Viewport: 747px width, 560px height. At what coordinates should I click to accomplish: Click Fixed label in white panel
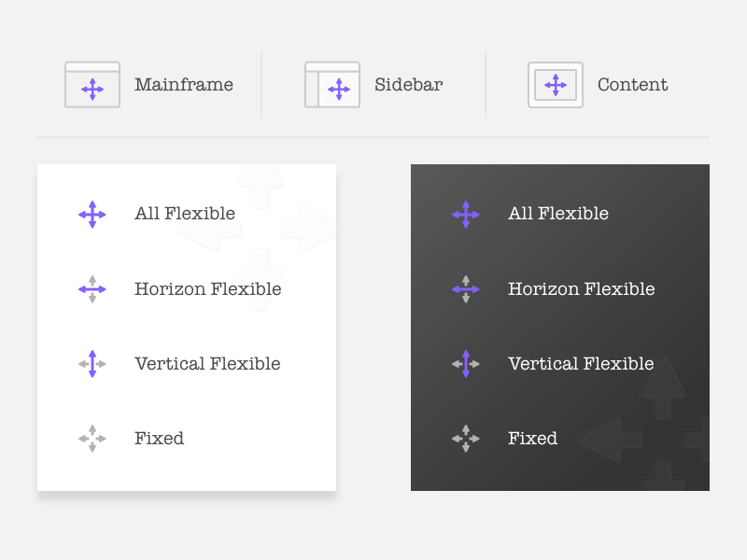[x=159, y=439]
